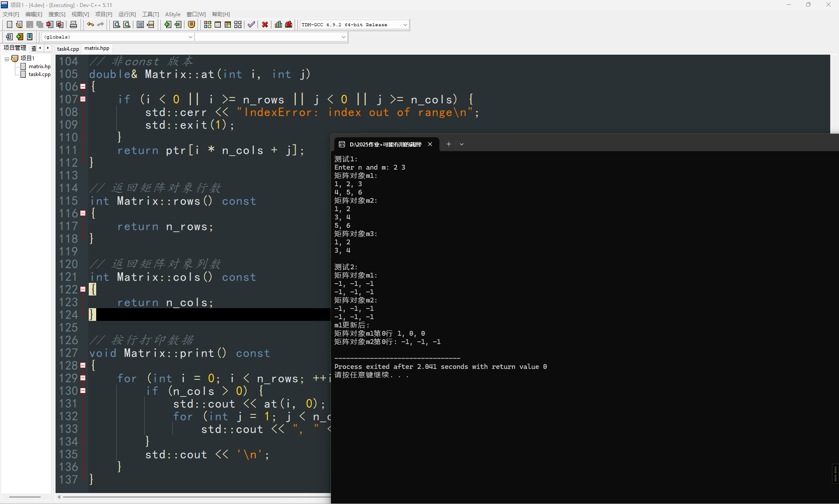Screen dimensions: 839x504
Task: Undo the last edit via toolbar
Action: pos(91,24)
